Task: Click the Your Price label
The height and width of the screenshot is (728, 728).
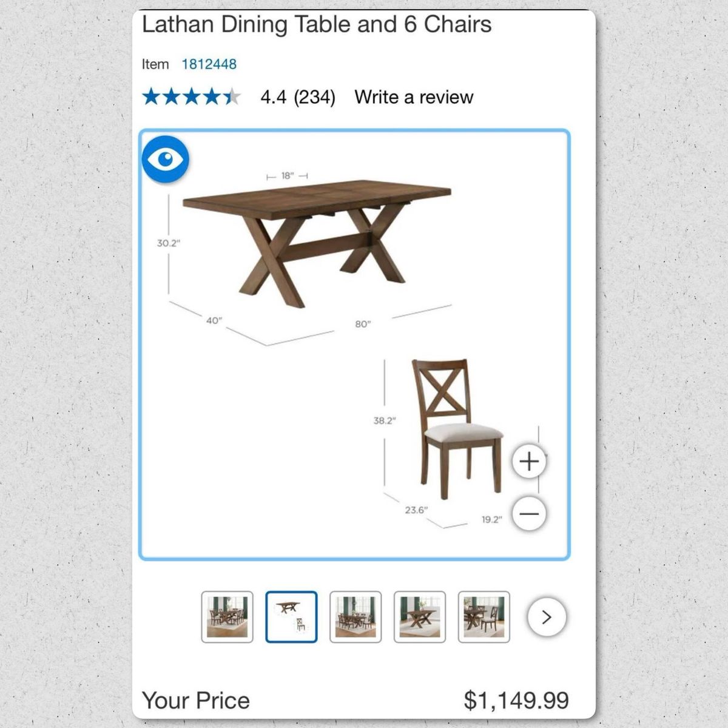Action: point(196,700)
